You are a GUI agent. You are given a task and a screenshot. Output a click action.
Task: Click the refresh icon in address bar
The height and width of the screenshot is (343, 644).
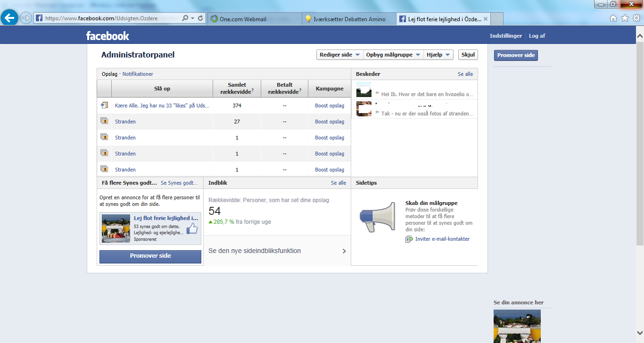(200, 18)
